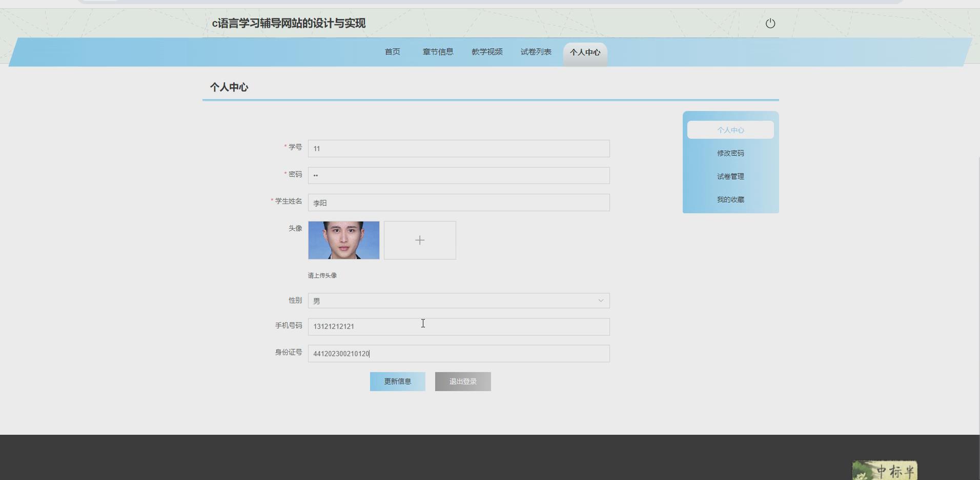The width and height of the screenshot is (980, 480).
Task: Click the power logout icon
Action: [x=770, y=23]
